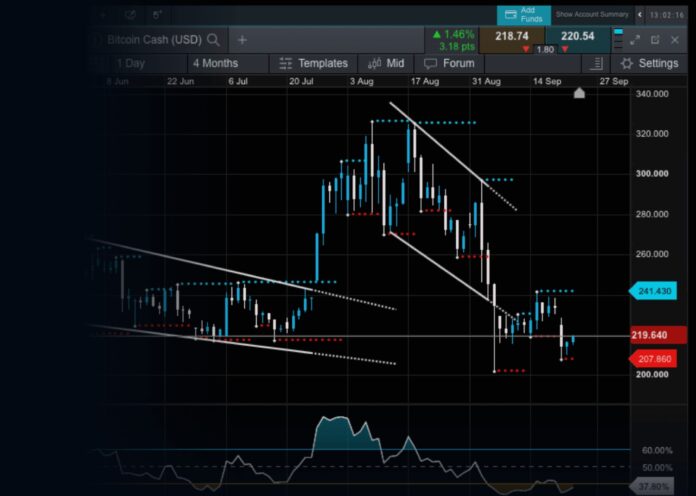The height and width of the screenshot is (496, 696).
Task: Open the price ladder list icon
Action: click(596, 63)
